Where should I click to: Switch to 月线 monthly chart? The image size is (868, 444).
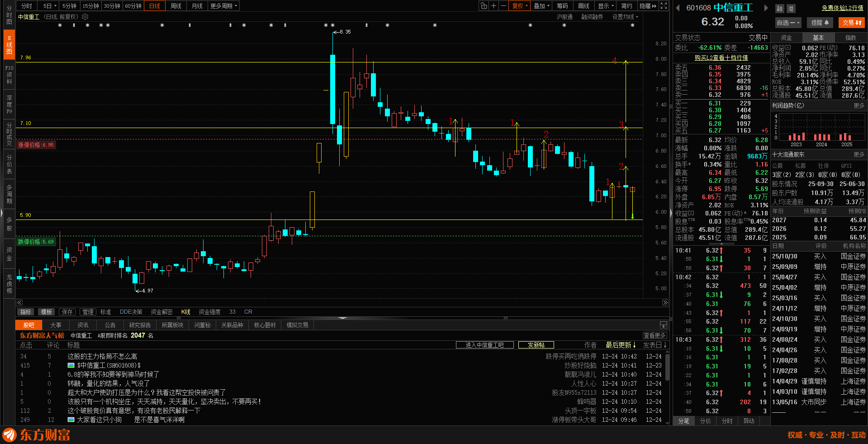[x=197, y=6]
